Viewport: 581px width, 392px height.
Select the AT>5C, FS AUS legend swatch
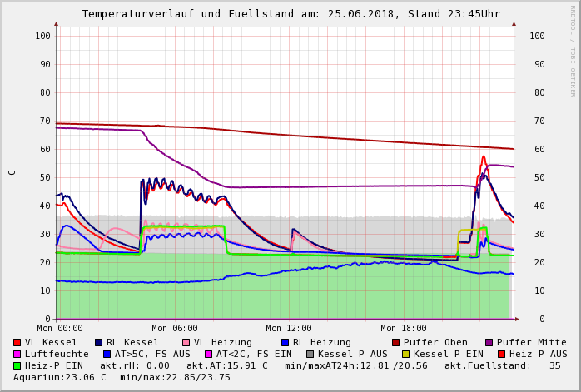point(107,354)
